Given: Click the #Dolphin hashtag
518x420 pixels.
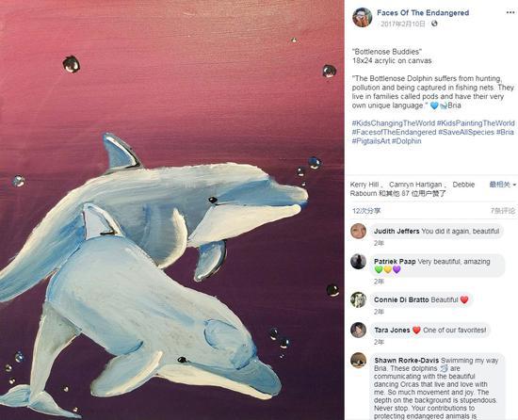Looking at the screenshot, I should [x=406, y=141].
